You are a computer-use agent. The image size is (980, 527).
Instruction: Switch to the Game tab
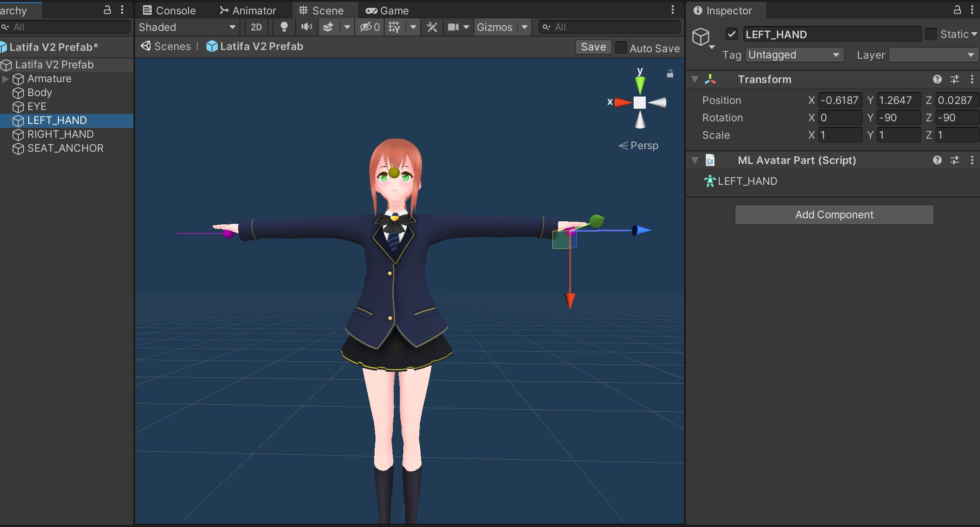click(x=387, y=10)
